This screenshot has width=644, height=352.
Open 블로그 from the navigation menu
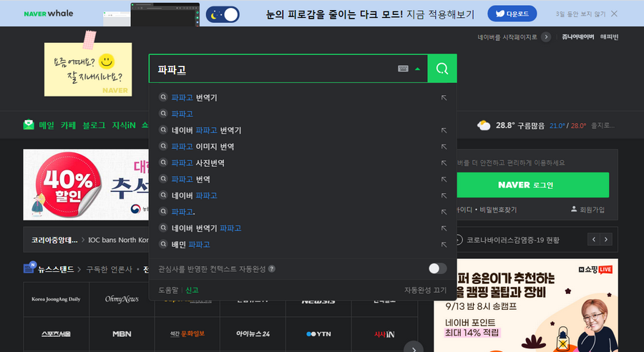coord(94,125)
